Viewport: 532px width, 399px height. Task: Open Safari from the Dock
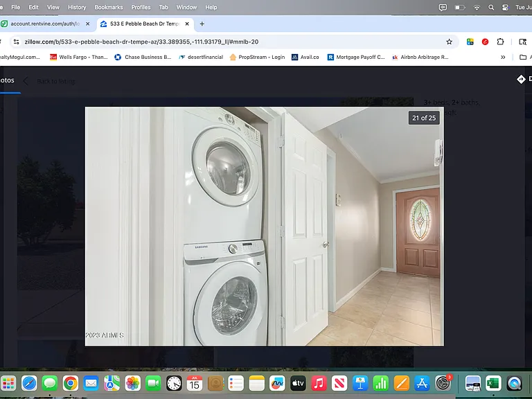pos(29,383)
